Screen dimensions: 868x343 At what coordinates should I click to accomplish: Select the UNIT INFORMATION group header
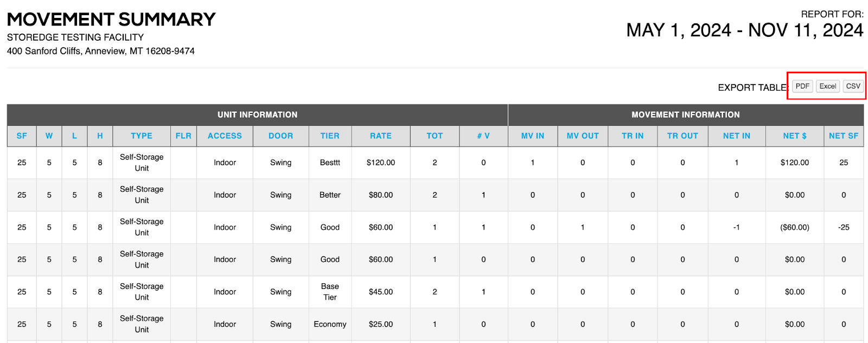point(257,115)
